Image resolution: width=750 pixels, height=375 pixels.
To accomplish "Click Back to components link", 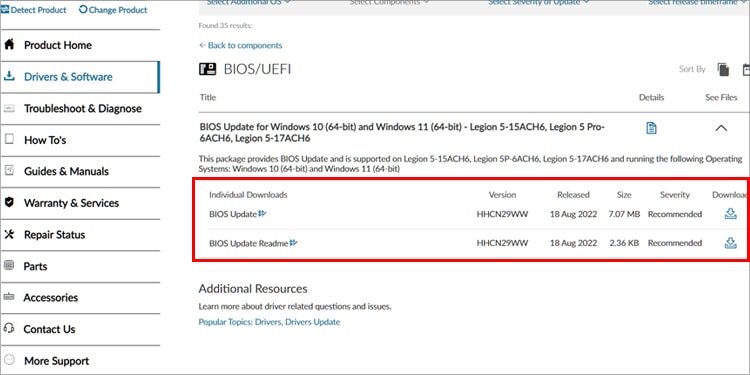I will point(241,45).
